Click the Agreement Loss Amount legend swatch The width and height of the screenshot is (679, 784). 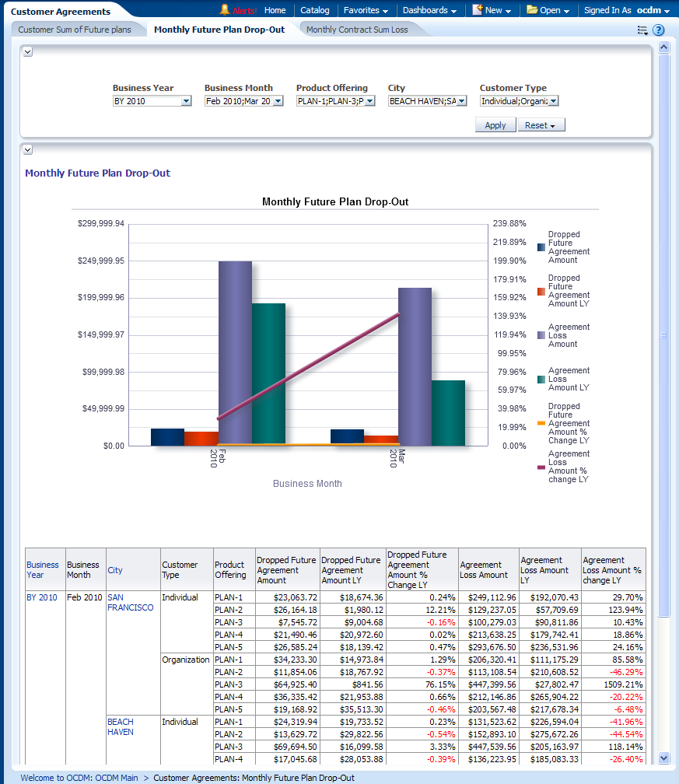click(x=541, y=335)
